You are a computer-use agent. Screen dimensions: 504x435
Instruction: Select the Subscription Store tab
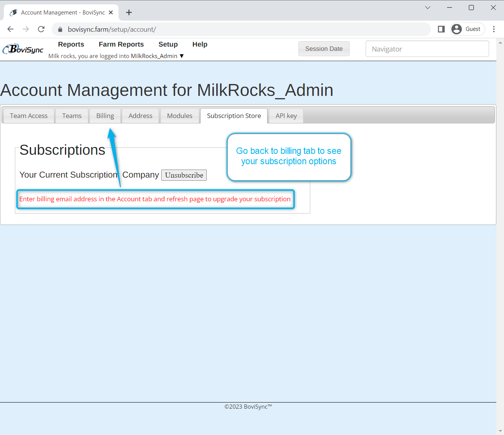coord(234,116)
